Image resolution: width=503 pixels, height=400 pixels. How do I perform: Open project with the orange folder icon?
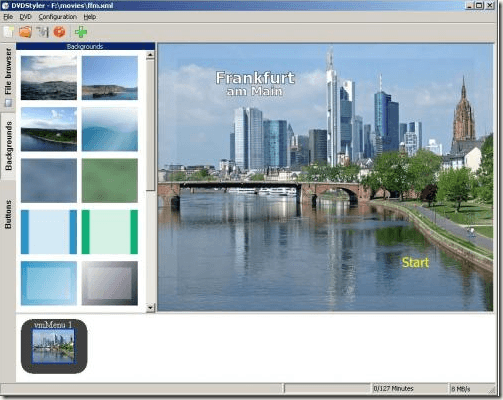25,32
